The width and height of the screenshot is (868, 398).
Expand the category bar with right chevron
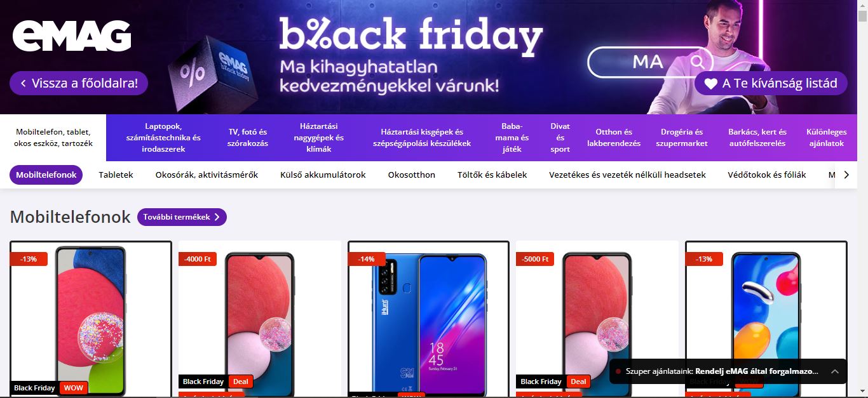846,175
